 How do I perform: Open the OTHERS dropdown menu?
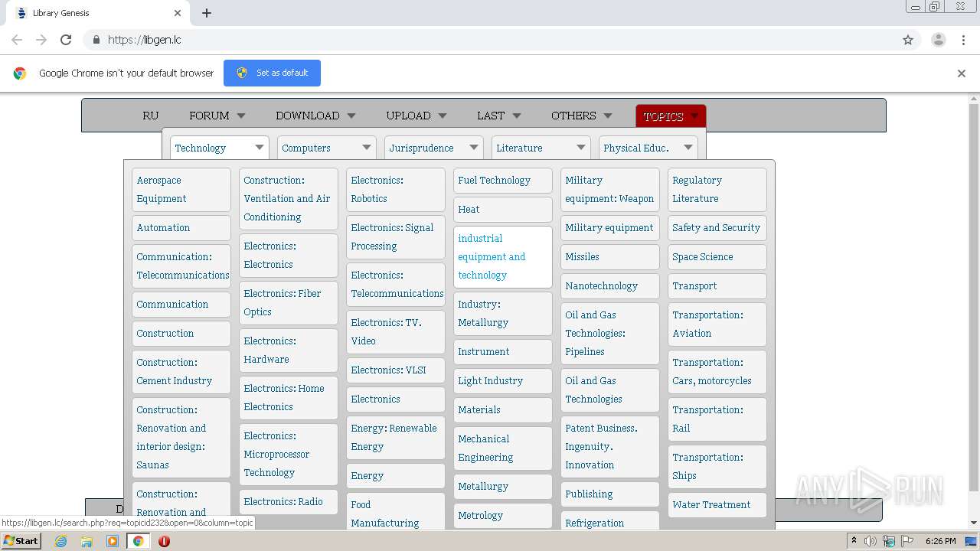click(581, 116)
